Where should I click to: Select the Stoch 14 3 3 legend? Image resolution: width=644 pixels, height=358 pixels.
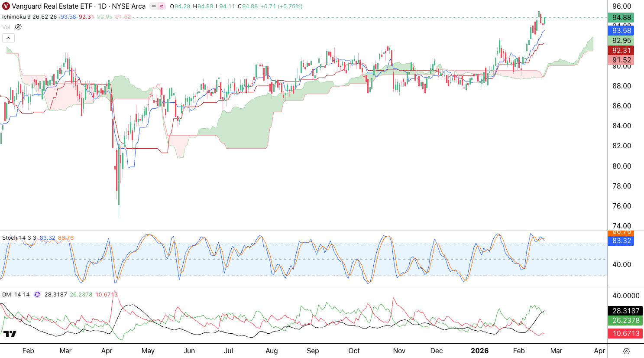(19, 238)
